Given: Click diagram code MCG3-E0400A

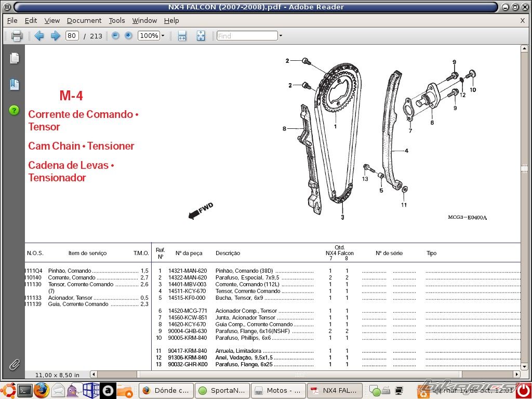Looking at the screenshot, I should point(467,217).
